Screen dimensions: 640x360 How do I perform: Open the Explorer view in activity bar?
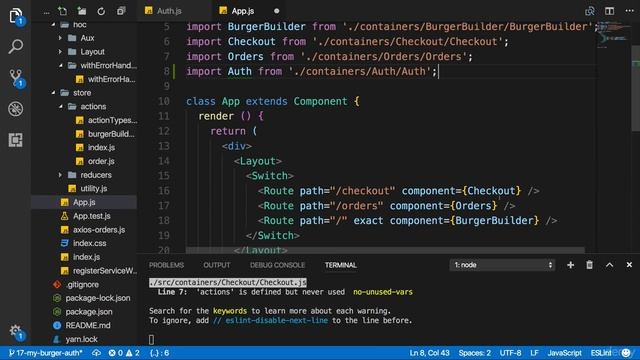[16, 16]
